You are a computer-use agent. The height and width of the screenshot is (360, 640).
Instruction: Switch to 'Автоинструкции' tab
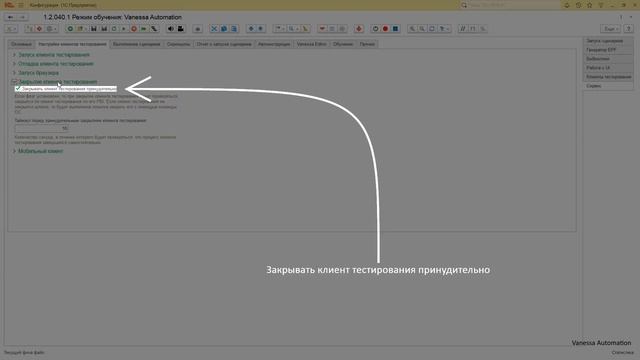274,44
